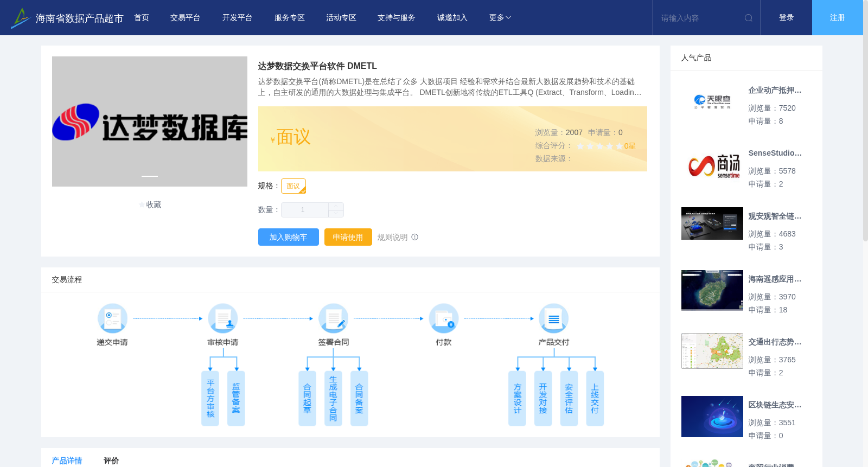
Task: Click the 安全评估 sub-step box
Action: point(569,399)
